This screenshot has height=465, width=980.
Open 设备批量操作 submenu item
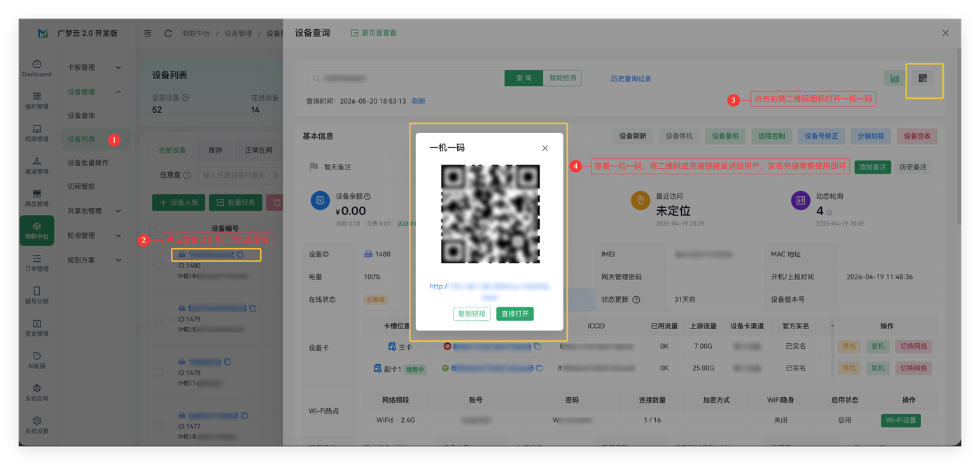(87, 163)
